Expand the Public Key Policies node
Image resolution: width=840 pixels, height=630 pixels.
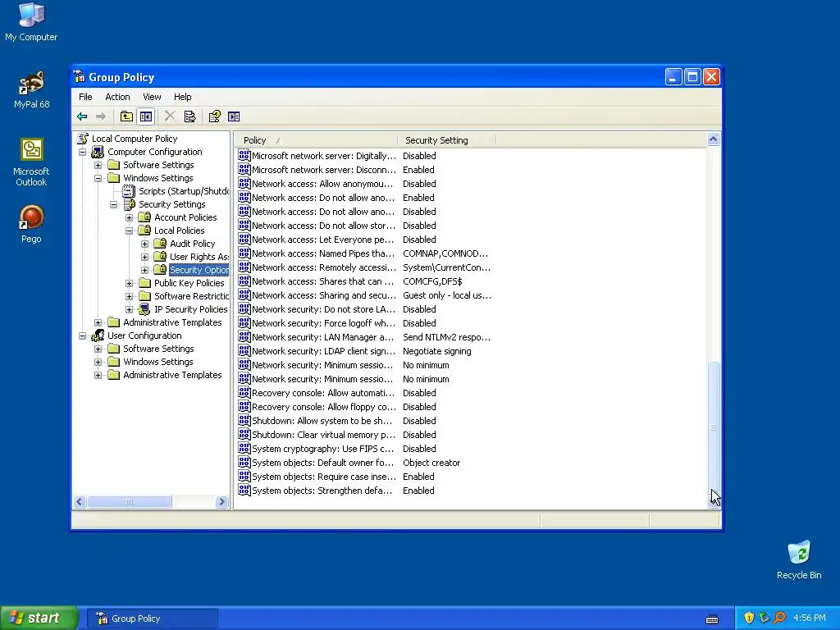pos(129,283)
